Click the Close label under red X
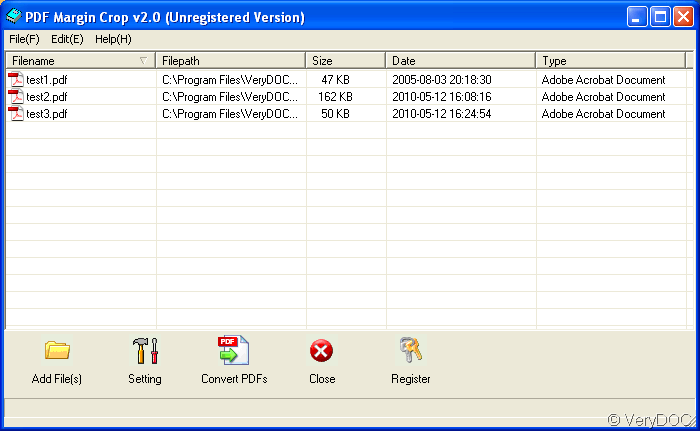 click(322, 379)
